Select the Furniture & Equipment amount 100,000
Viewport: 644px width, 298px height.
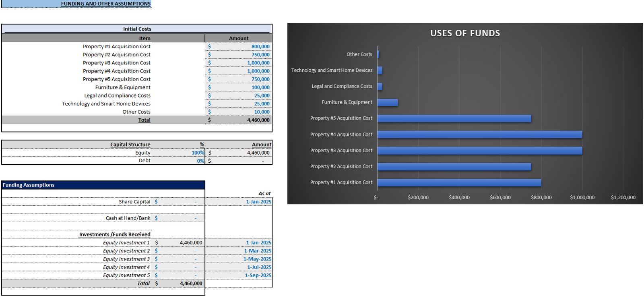[x=238, y=87]
